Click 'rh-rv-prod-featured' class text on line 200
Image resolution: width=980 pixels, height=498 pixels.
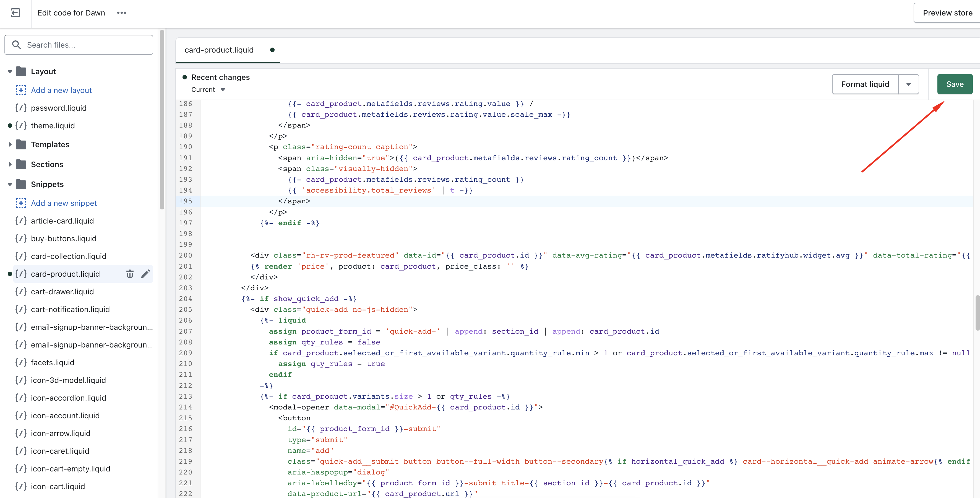coord(350,255)
